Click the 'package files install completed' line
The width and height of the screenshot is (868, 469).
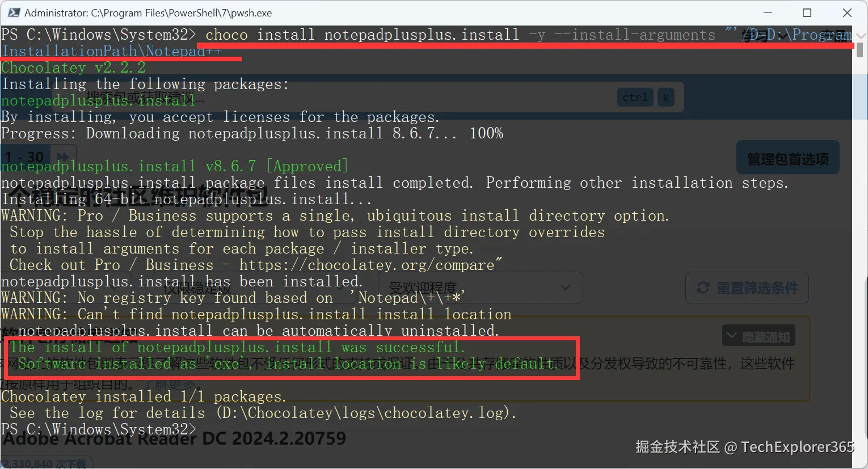[x=395, y=183]
